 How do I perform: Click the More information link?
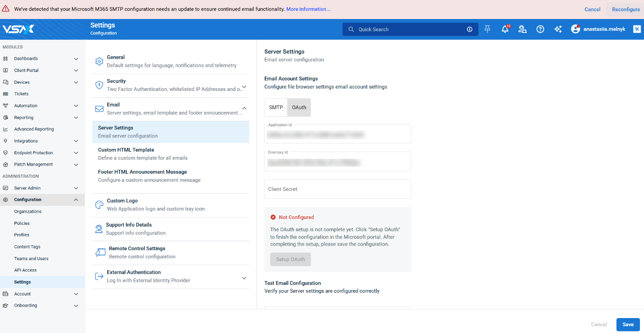pos(308,9)
